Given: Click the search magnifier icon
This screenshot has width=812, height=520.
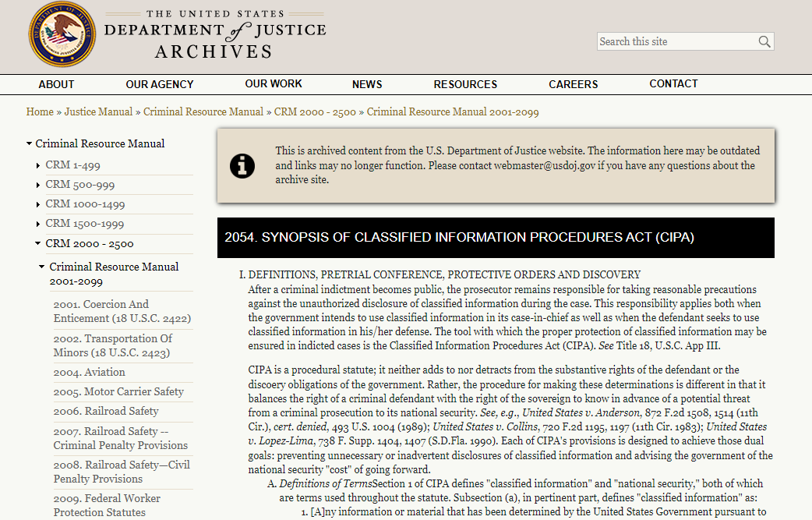Looking at the screenshot, I should pyautogui.click(x=764, y=41).
